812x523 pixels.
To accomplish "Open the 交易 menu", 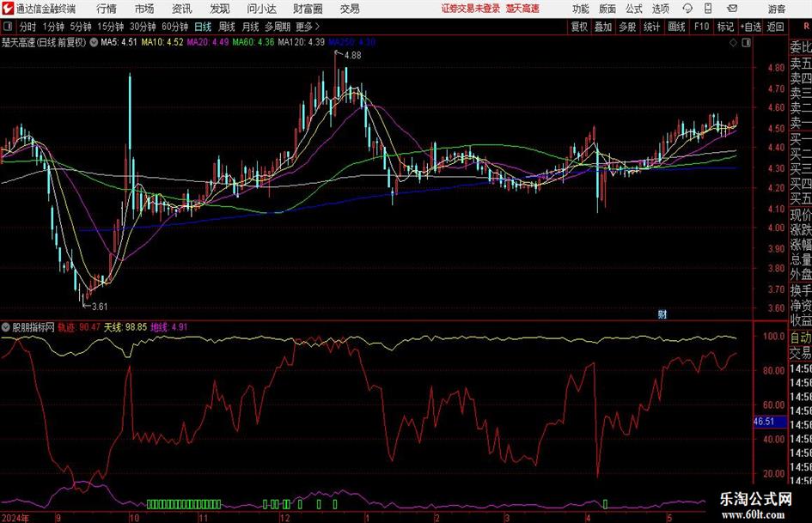I will point(350,9).
